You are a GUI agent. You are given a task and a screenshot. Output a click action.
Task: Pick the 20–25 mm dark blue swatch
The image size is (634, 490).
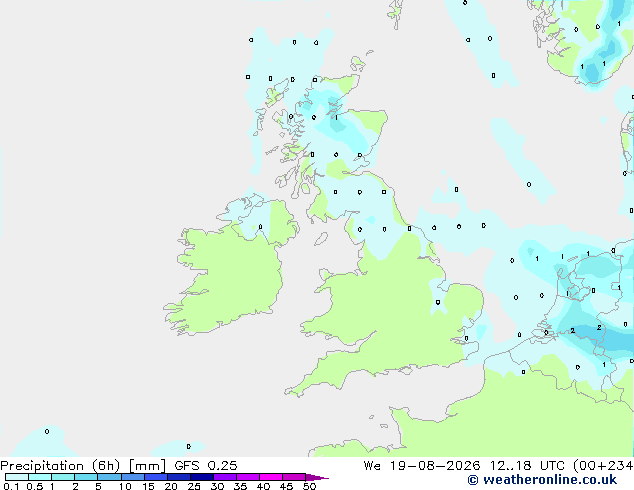[x=179, y=477]
